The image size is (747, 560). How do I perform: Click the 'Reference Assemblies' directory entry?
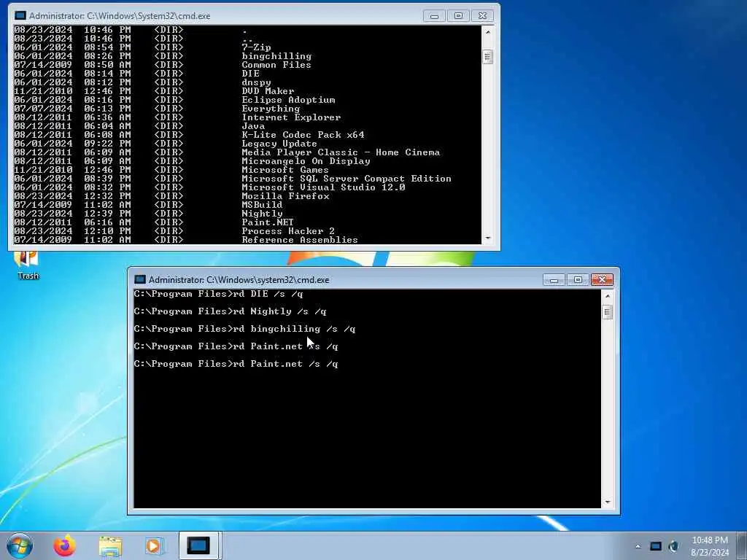pyautogui.click(x=300, y=240)
